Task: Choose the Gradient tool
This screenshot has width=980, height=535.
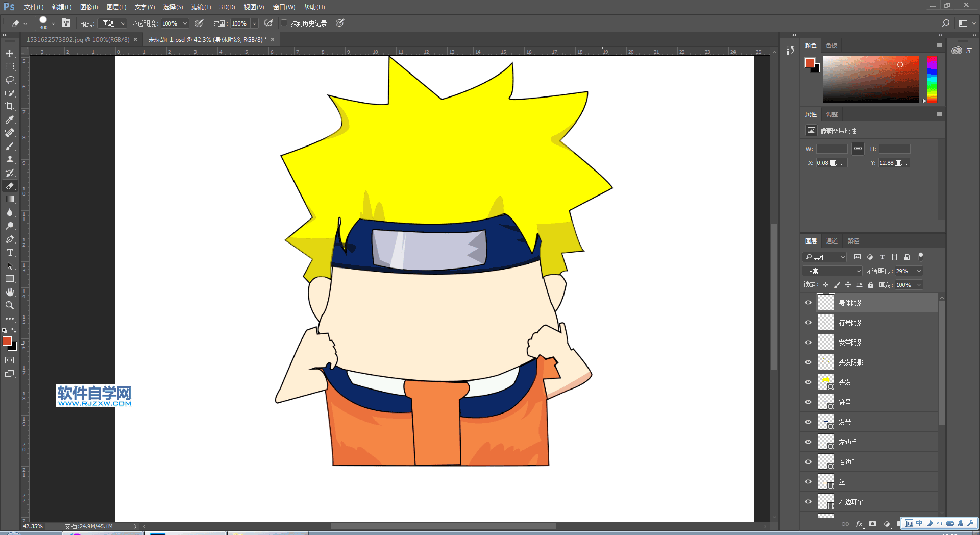Action: click(10, 199)
